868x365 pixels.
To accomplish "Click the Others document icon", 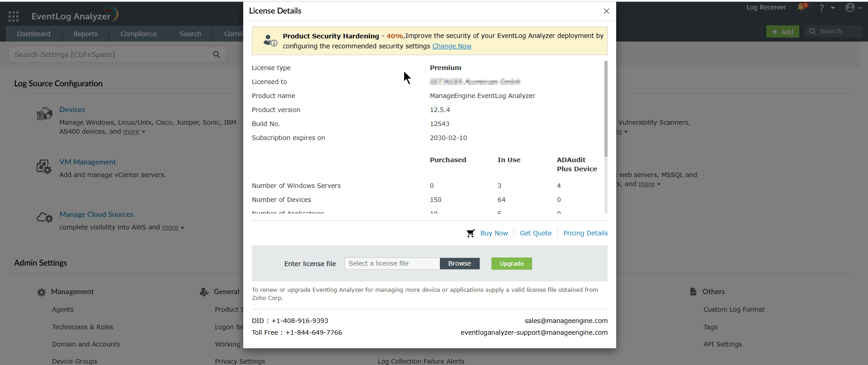I will click(x=693, y=292).
